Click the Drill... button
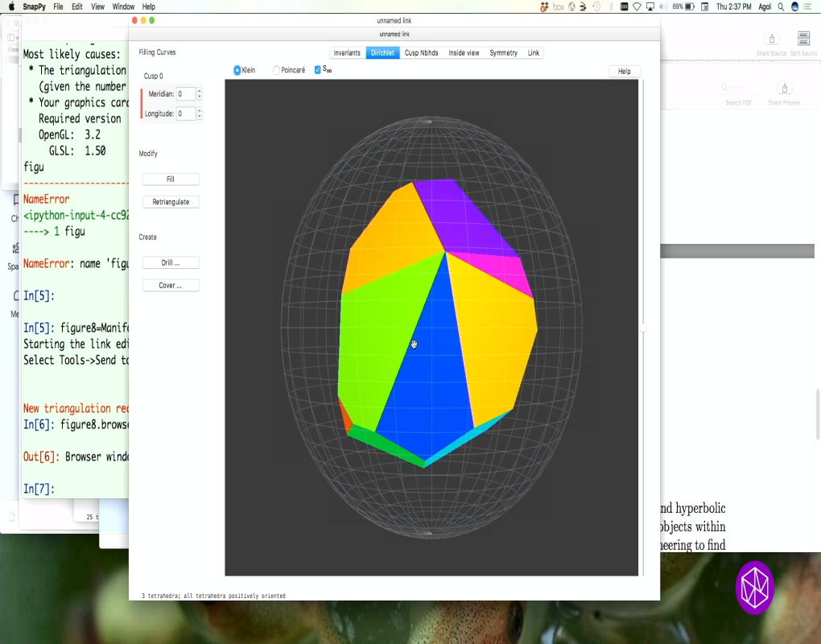821x644 pixels. 170,262
